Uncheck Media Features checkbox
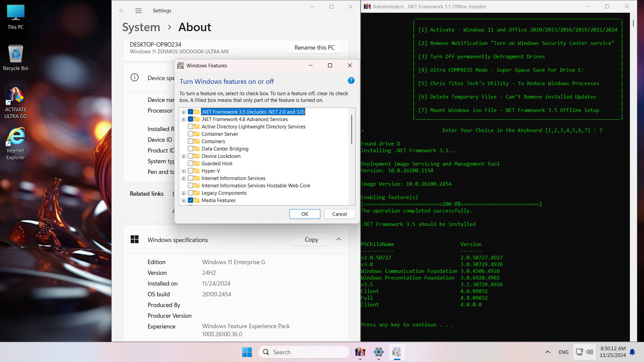This screenshot has height=362, width=644. point(191,200)
